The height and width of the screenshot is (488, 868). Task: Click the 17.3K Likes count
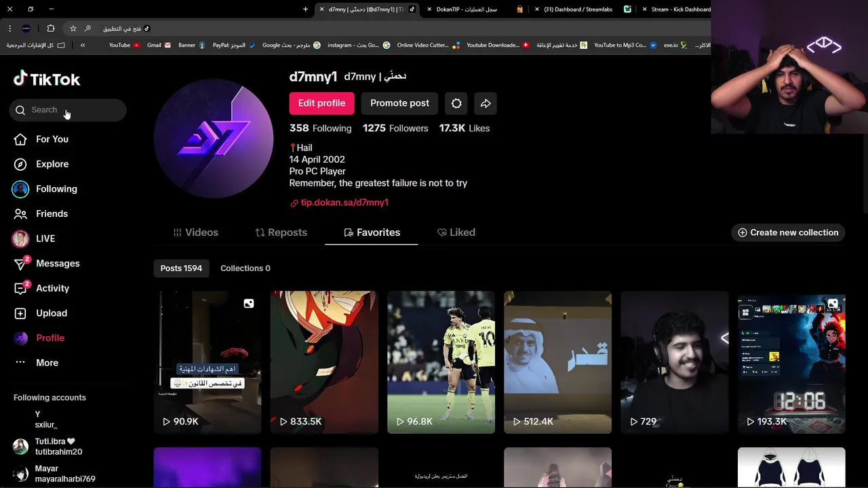coord(465,128)
